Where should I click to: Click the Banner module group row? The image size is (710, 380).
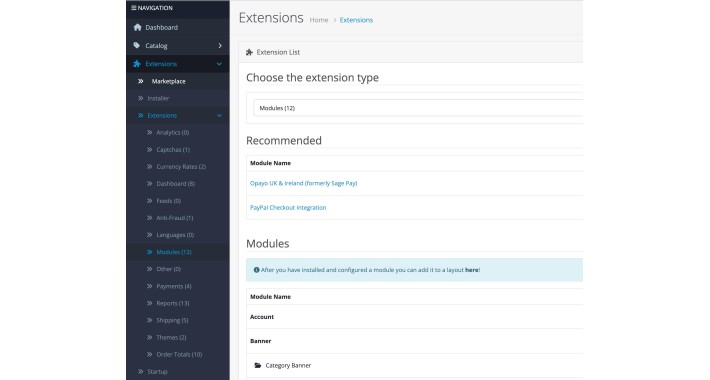[414, 341]
